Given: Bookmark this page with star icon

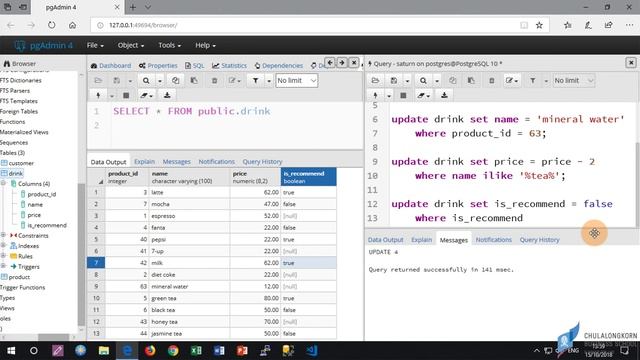Looking at the screenshot, I should pos(539,25).
